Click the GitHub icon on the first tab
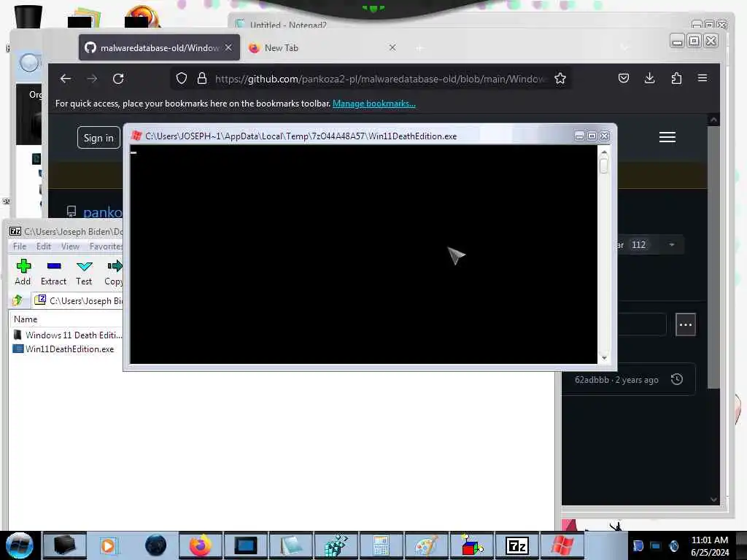This screenshot has height=560, width=747. [x=90, y=47]
